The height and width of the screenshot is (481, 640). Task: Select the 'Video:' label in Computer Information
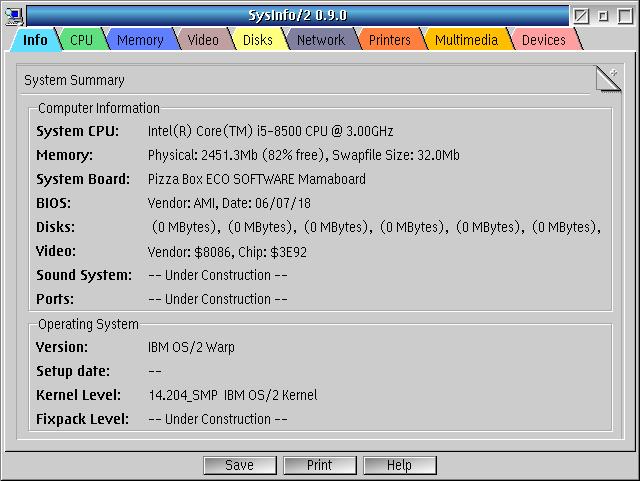pyautogui.click(x=56, y=251)
